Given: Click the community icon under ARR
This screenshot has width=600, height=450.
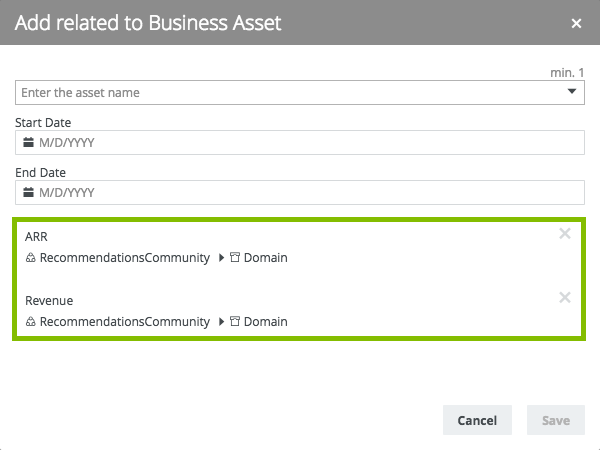Looking at the screenshot, I should click(x=31, y=258).
